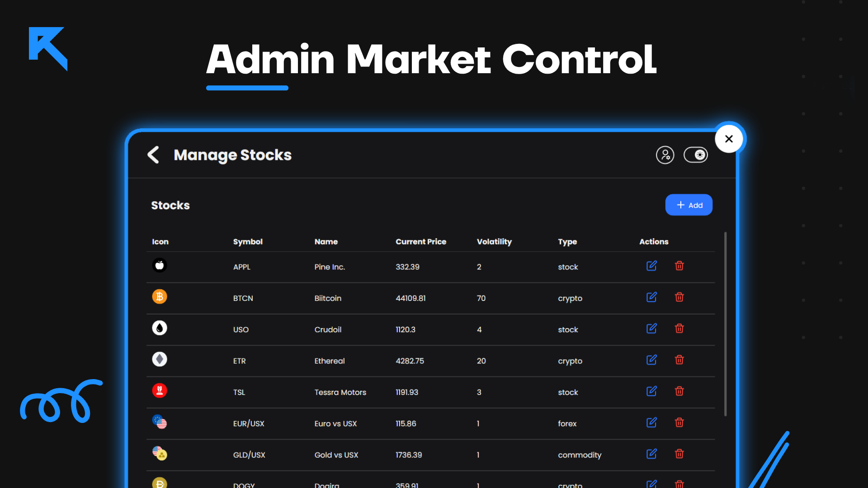Toggle the light/dark theme switch
The width and height of the screenshot is (868, 488).
coord(696,155)
